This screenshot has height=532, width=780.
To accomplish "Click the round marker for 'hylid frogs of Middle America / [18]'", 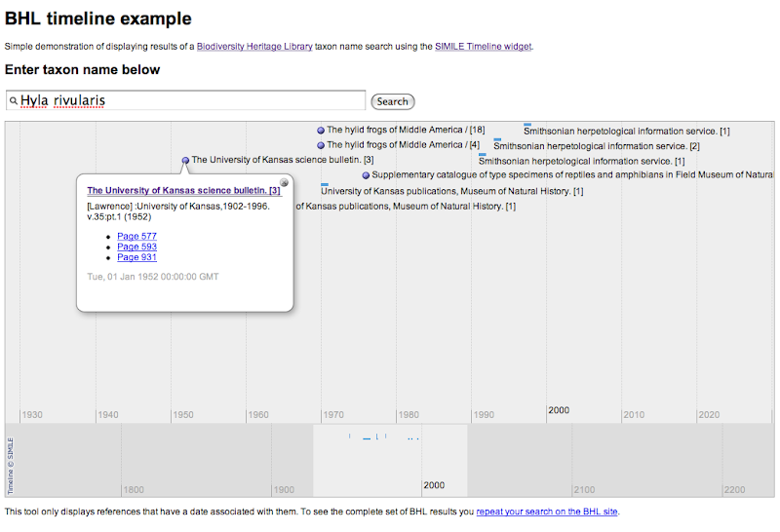I will 321,131.
